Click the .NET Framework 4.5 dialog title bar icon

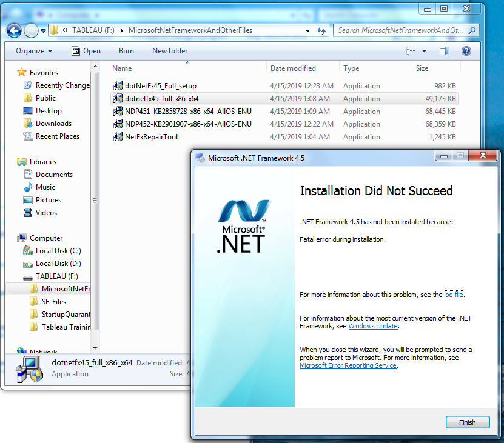(200, 158)
